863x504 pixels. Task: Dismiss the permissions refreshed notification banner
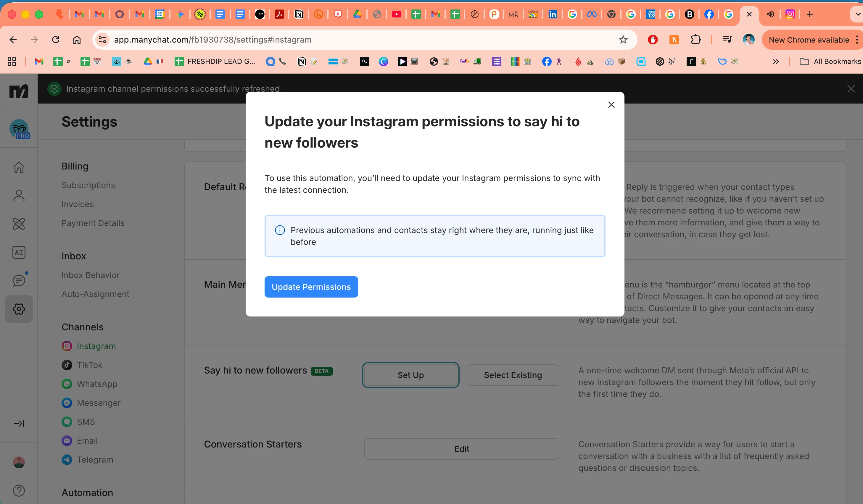click(x=851, y=89)
